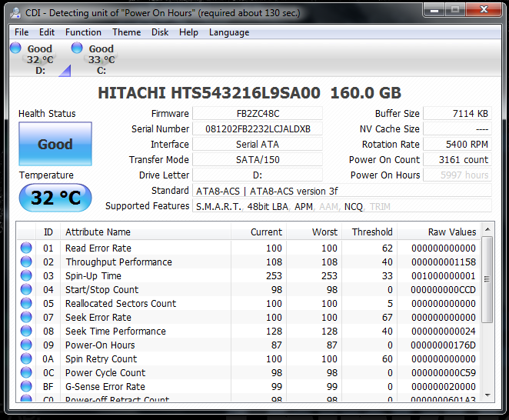This screenshot has width=509, height=420.
Task: Maximize the CDI window
Action: point(455,10)
